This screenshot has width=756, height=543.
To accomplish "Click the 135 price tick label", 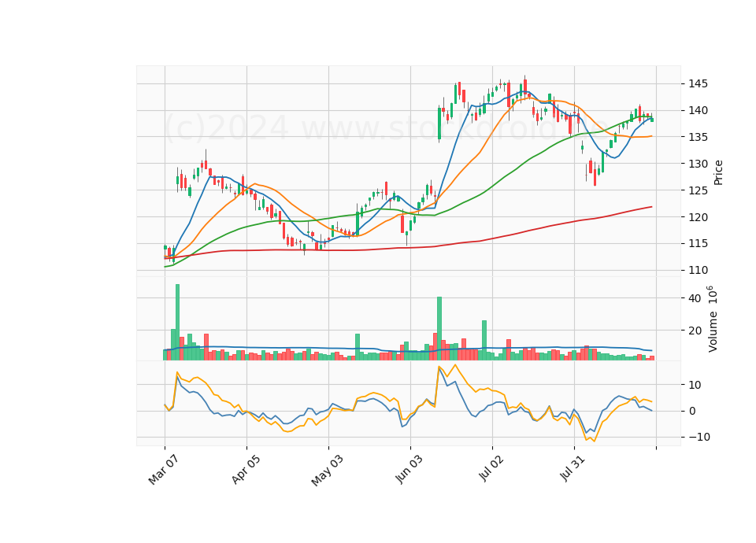I will click(x=698, y=137).
